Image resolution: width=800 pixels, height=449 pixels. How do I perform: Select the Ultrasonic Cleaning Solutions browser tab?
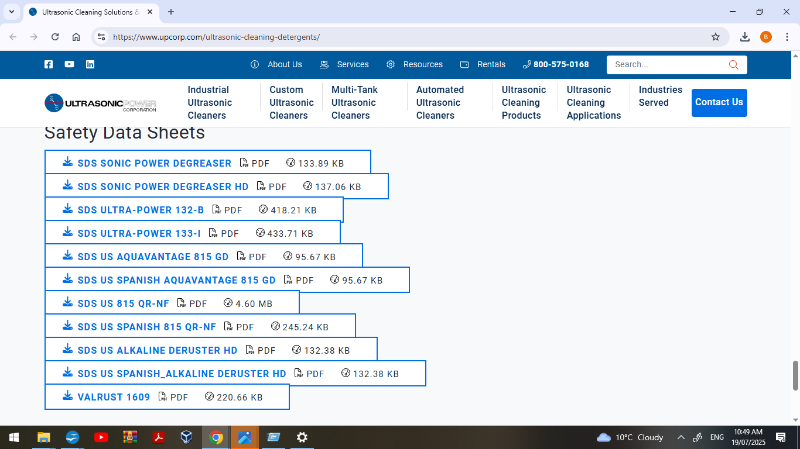click(90, 12)
